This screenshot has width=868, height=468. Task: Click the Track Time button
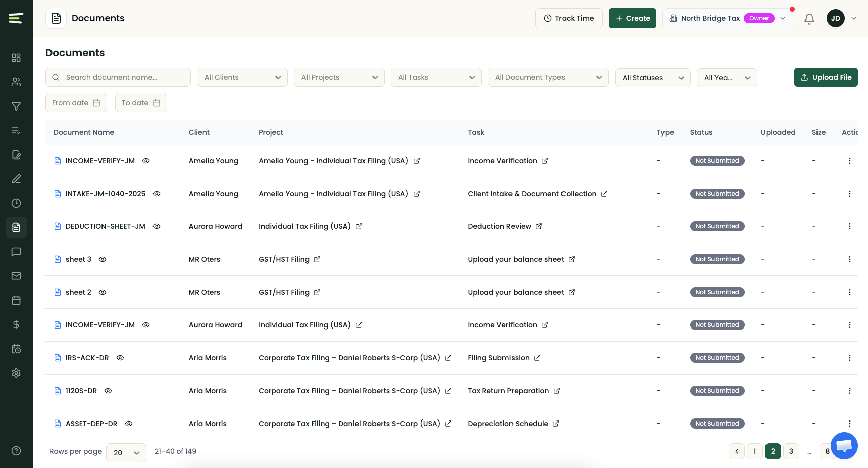click(x=569, y=18)
